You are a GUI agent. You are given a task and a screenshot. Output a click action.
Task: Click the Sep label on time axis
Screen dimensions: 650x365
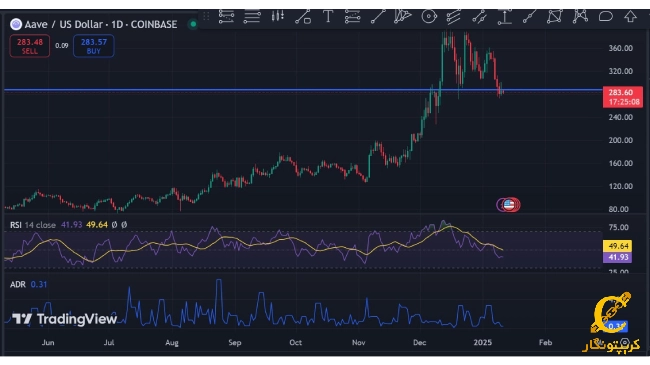click(235, 343)
